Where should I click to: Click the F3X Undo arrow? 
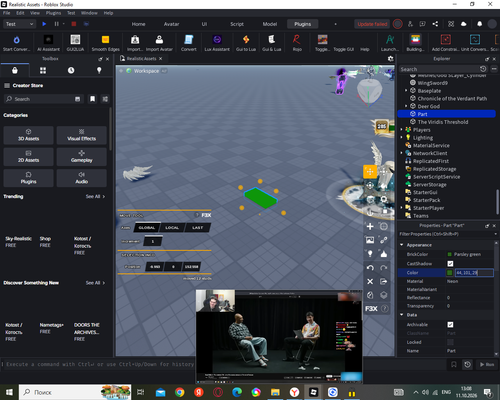tap(370, 268)
